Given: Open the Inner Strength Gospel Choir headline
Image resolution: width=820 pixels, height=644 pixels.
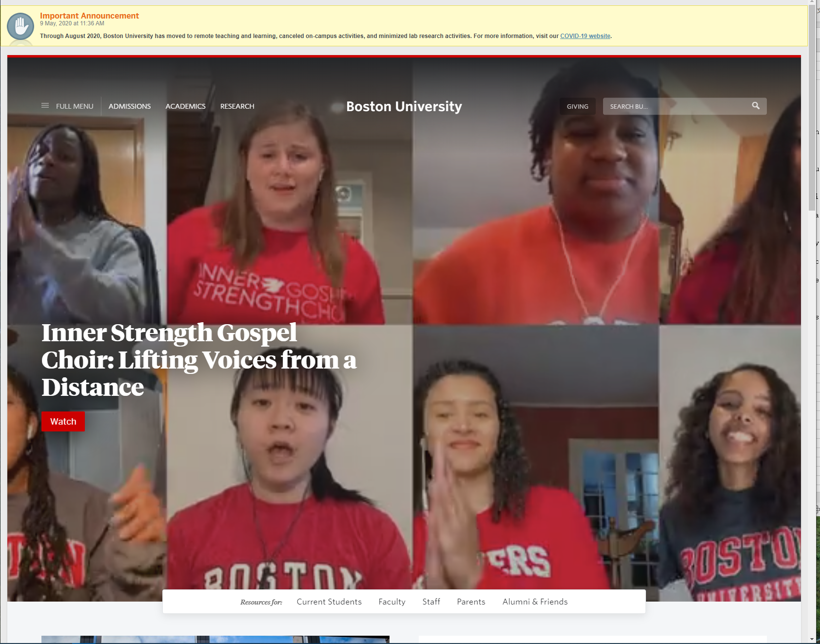Looking at the screenshot, I should tap(199, 360).
